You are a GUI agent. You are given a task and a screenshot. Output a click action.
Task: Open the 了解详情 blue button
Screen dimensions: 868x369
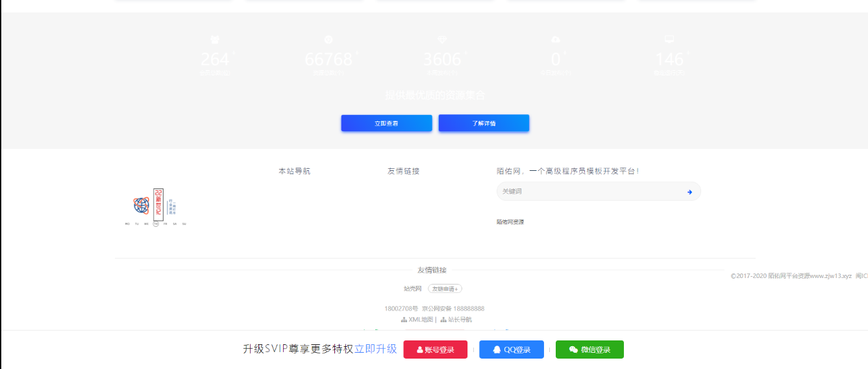(x=484, y=123)
